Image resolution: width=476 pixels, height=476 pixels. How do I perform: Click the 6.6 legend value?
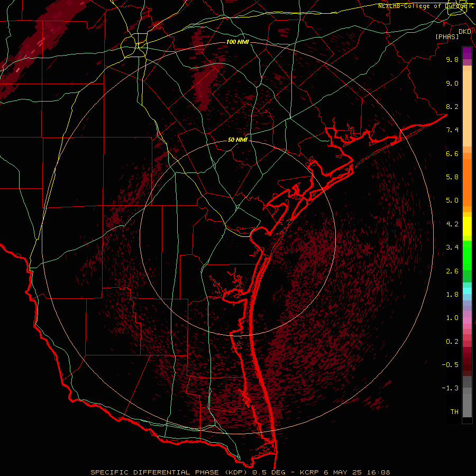click(452, 153)
